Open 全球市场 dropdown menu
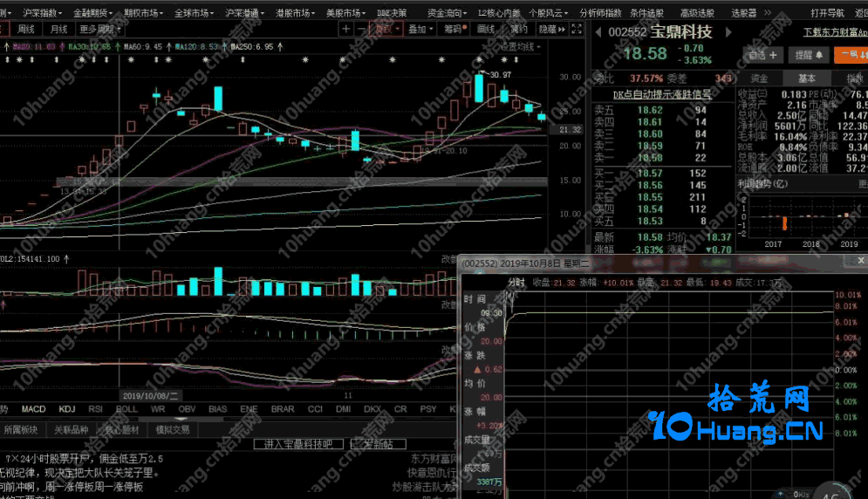 [x=194, y=13]
